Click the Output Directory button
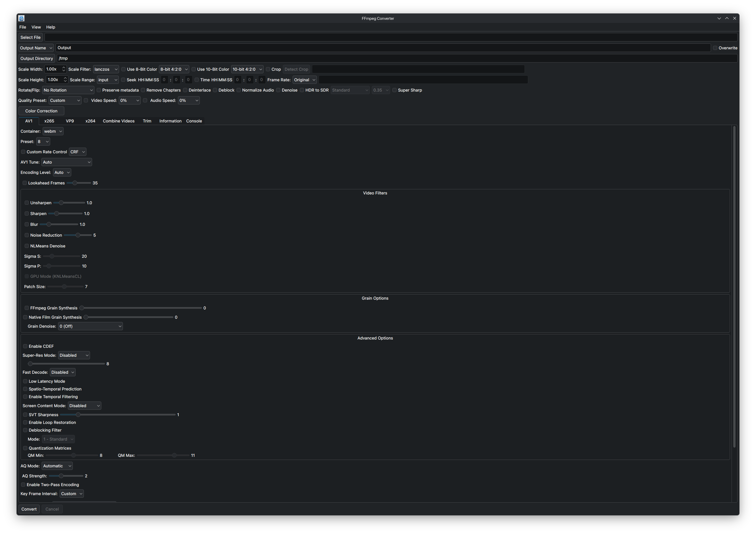 click(x=37, y=58)
